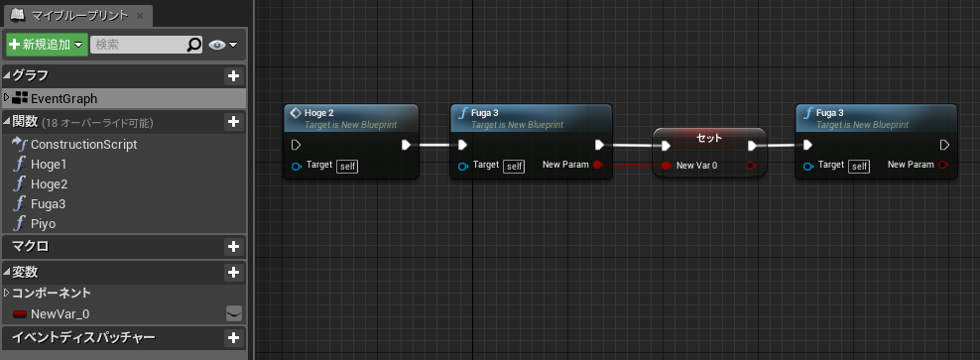The width and height of the screenshot is (980, 360).
Task: Select the マイブループリント tab
Action: 77,16
